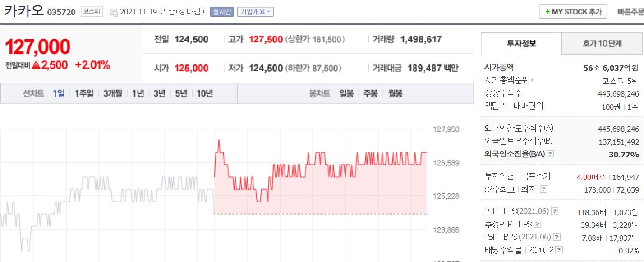Click the clock icon beside the 2021.11.19 date
The image size is (644, 262).
(114, 12)
